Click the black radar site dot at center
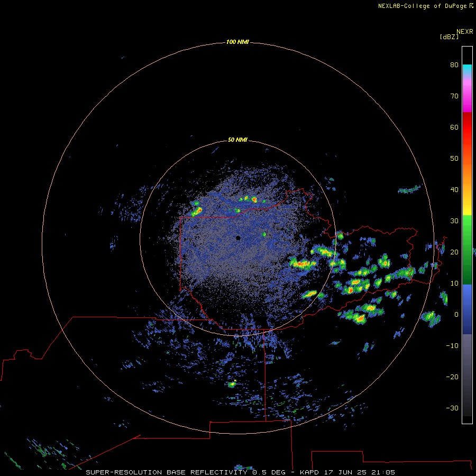 point(238,238)
